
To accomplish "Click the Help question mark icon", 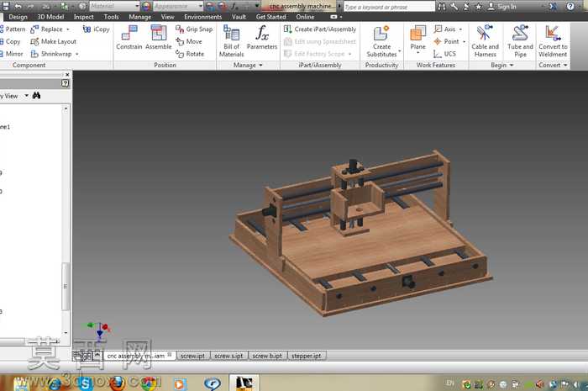I will tap(570, 6).
